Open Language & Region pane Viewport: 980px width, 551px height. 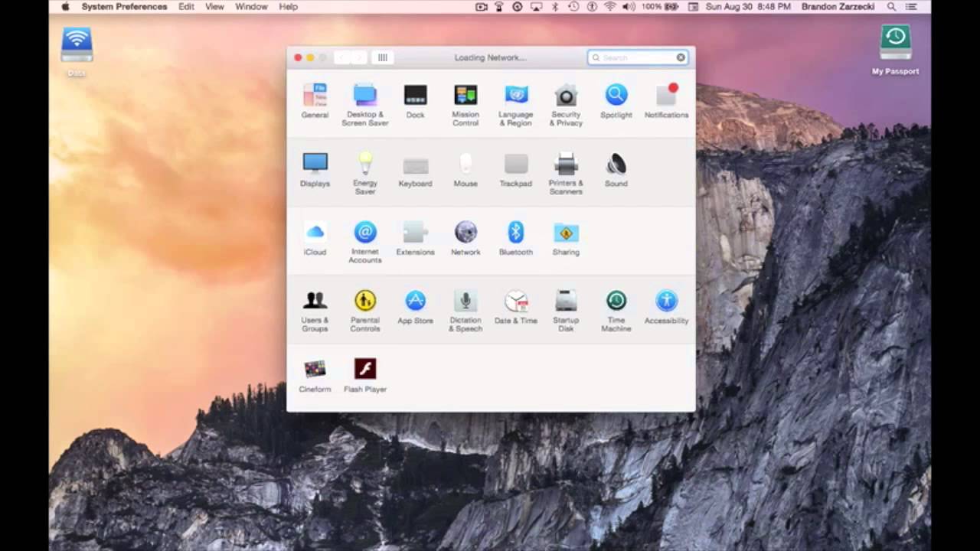point(516,105)
